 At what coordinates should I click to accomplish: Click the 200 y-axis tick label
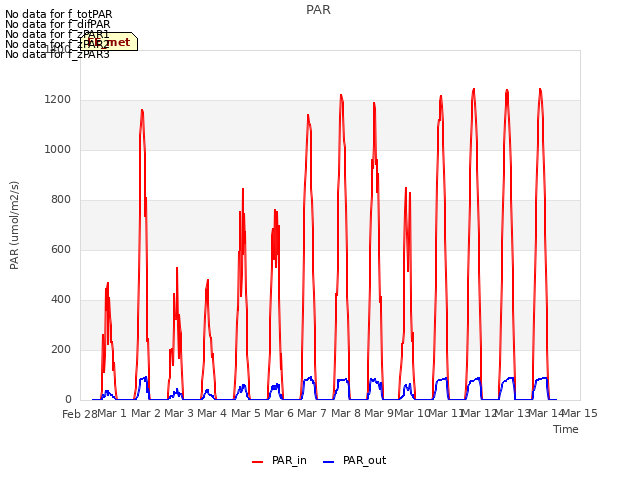point(61,349)
